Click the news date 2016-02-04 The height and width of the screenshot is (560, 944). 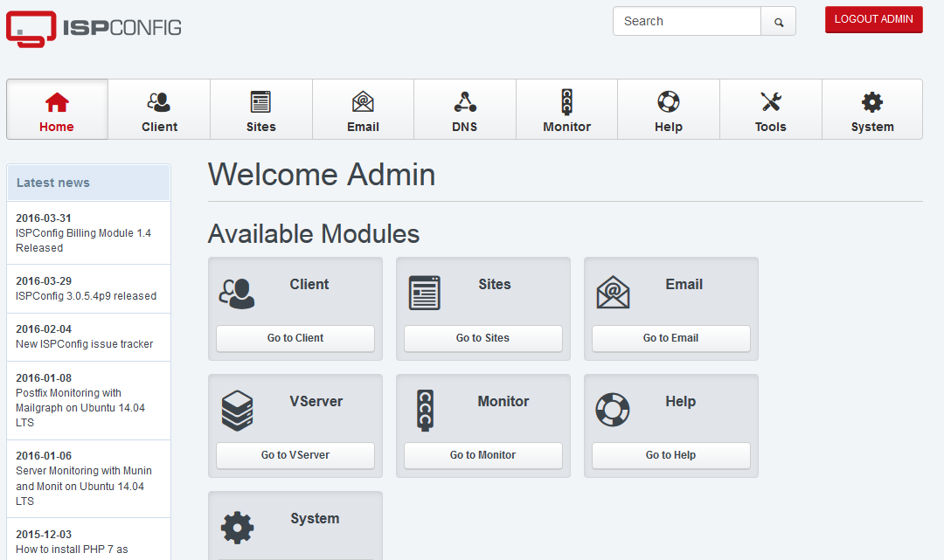[44, 329]
